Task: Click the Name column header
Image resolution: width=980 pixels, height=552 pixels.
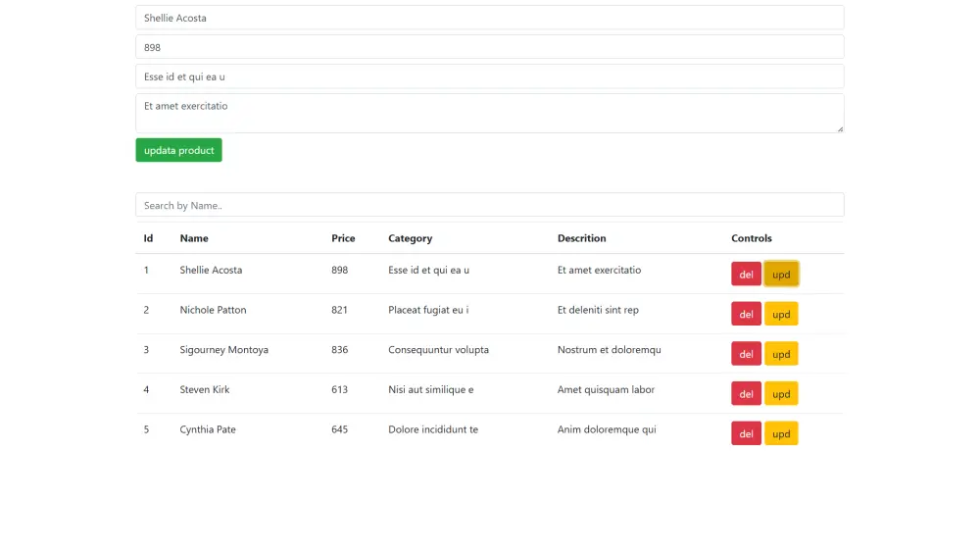Action: coord(194,238)
